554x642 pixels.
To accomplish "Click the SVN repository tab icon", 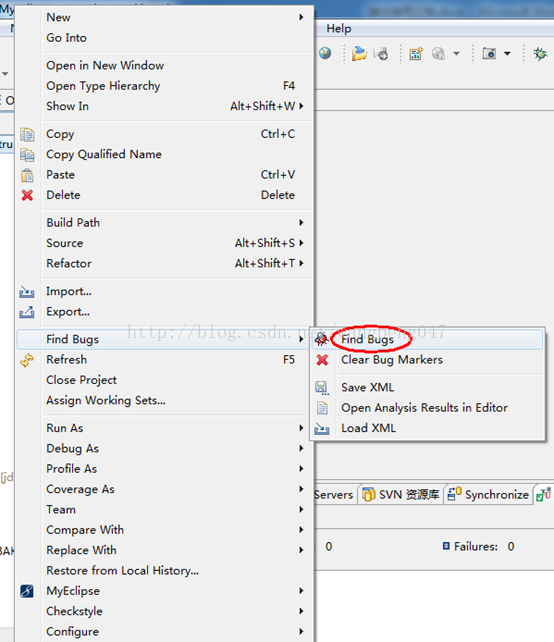I will [369, 495].
